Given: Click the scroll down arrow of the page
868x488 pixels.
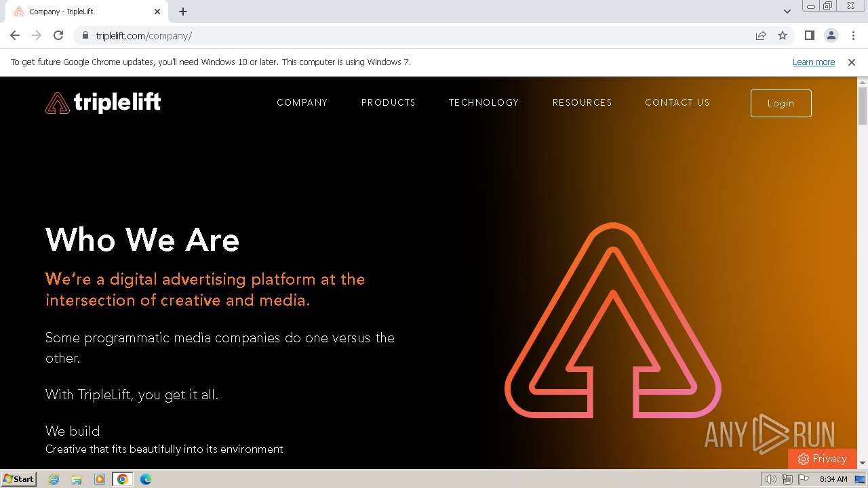Looking at the screenshot, I should coord(863,463).
